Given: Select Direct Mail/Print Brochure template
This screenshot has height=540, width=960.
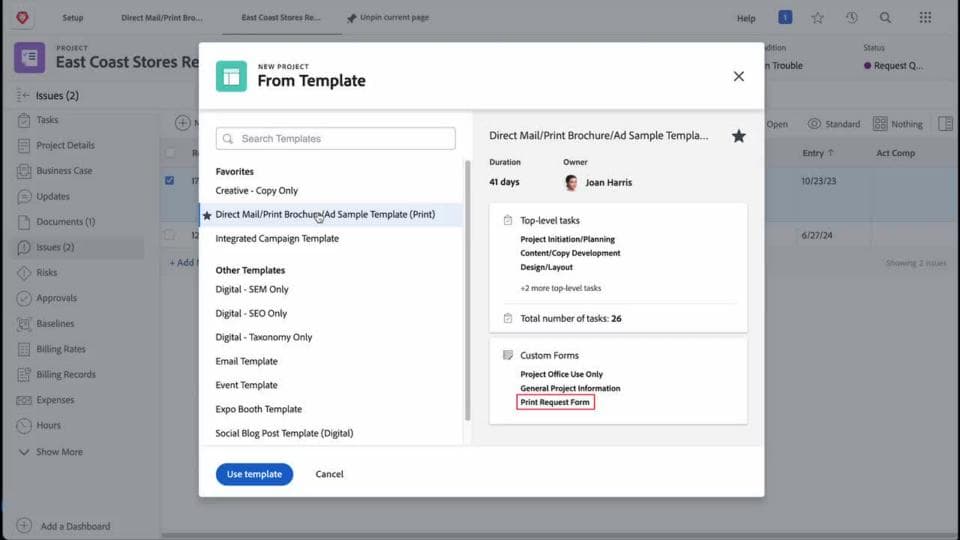Looking at the screenshot, I should pos(331,215).
